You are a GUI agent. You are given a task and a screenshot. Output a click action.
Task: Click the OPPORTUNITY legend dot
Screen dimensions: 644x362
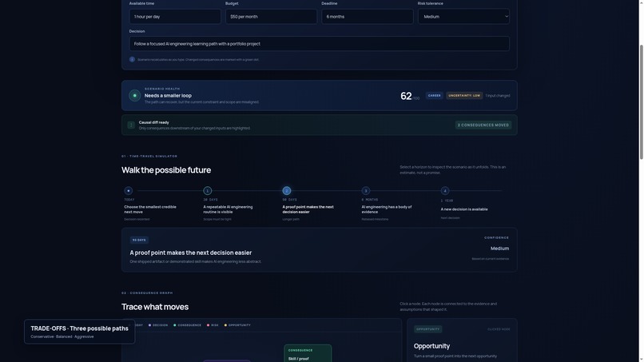click(225, 325)
